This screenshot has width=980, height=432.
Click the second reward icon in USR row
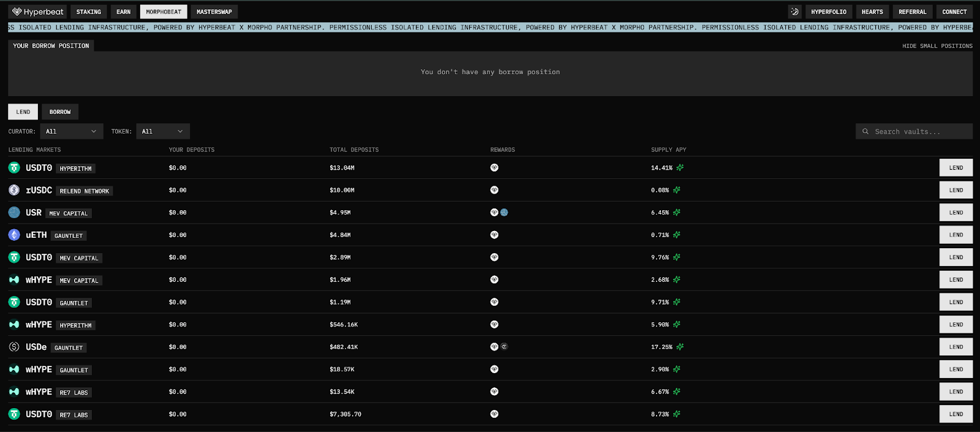pyautogui.click(x=504, y=213)
